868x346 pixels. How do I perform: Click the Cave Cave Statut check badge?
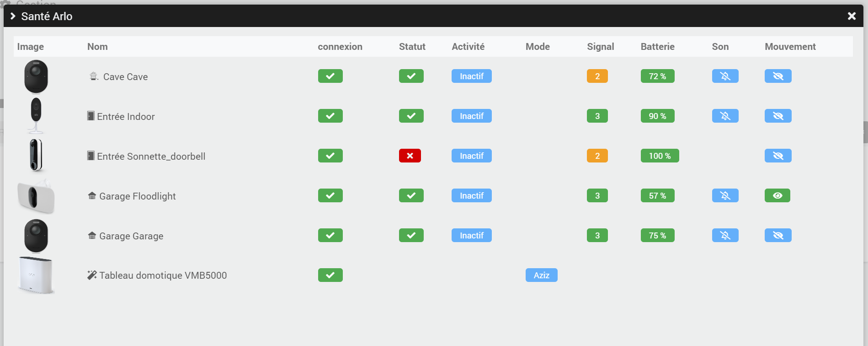tap(411, 76)
